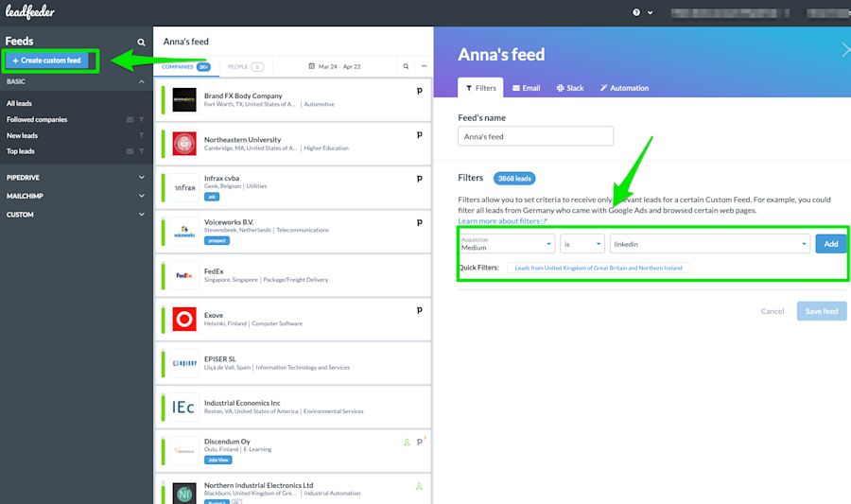Open the Email tab

pos(527,88)
